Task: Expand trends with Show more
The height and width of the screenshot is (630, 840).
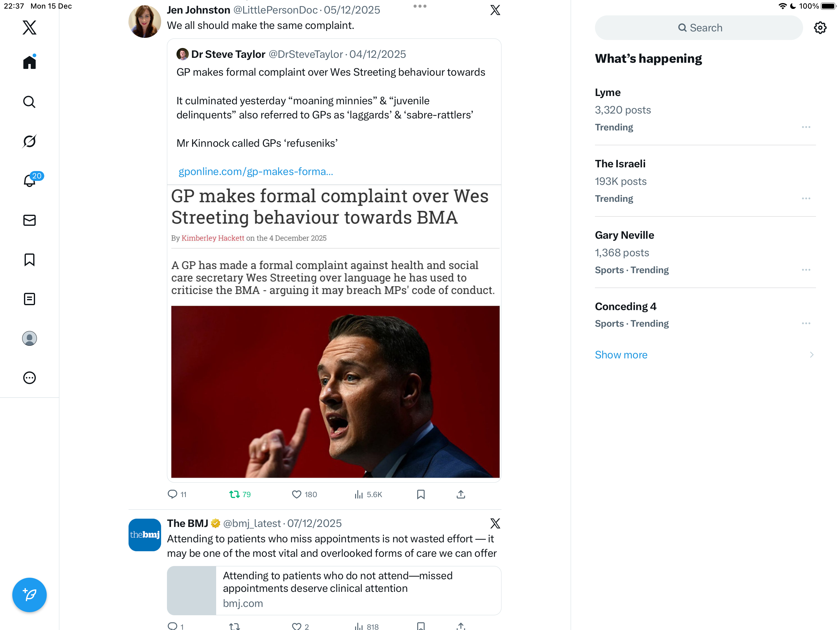Action: [621, 354]
